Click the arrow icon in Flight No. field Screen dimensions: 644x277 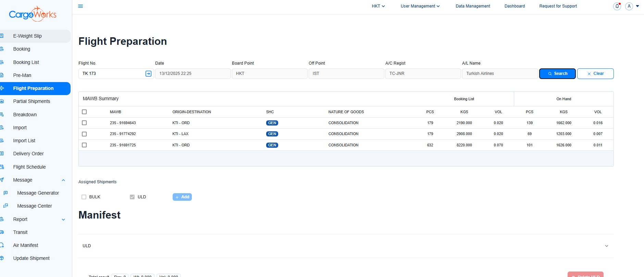click(148, 74)
